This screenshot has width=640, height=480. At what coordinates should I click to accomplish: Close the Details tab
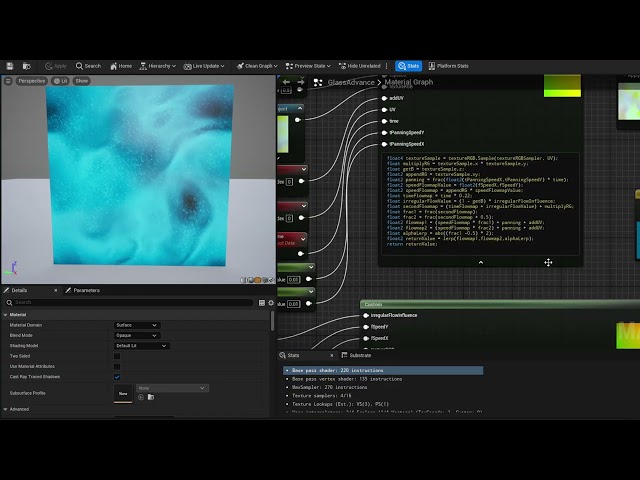click(x=56, y=291)
